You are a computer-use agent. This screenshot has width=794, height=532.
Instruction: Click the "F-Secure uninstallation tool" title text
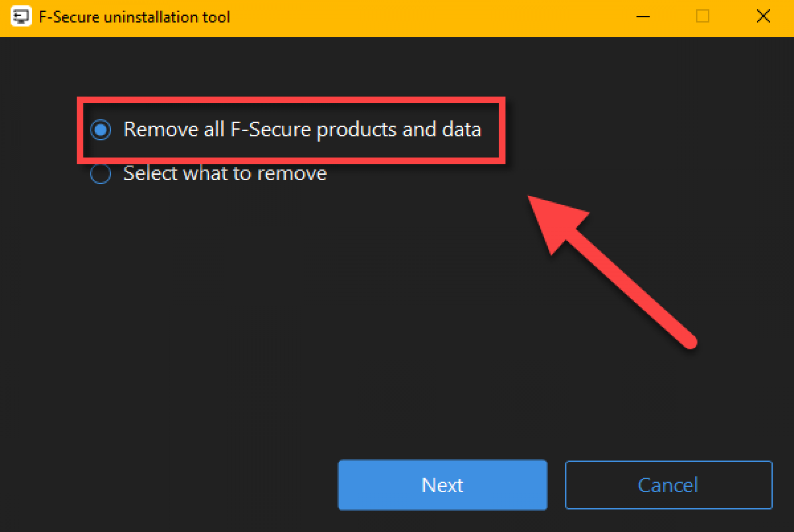pos(135,17)
